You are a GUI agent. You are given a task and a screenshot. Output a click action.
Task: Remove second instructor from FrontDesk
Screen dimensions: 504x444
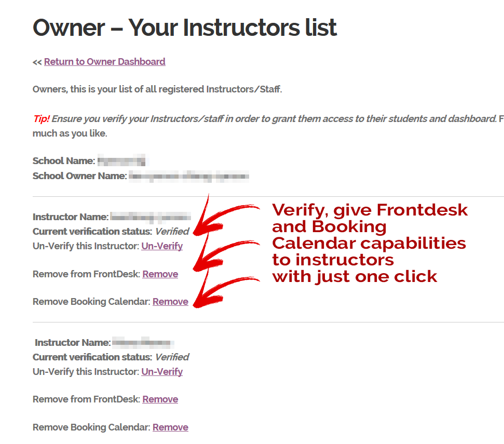point(160,399)
